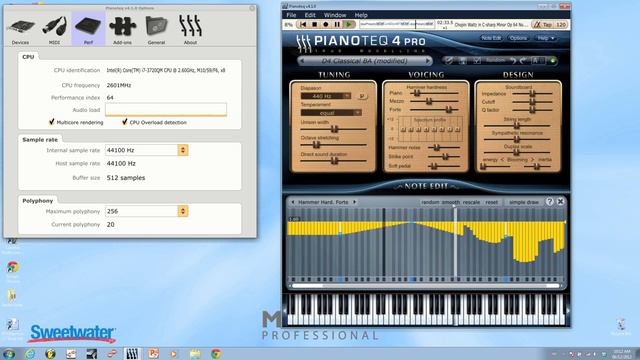This screenshot has height=360, width=640.
Task: Click the Impedance slider
Action: tap(532, 93)
